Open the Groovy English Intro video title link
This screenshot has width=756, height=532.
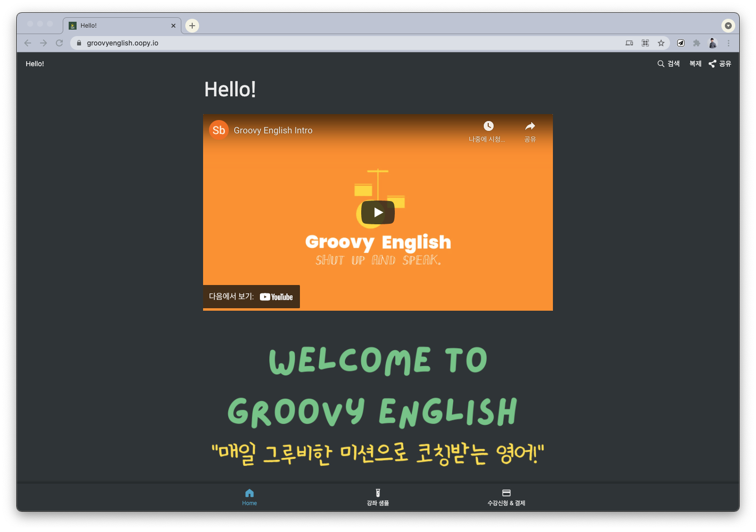pyautogui.click(x=273, y=130)
